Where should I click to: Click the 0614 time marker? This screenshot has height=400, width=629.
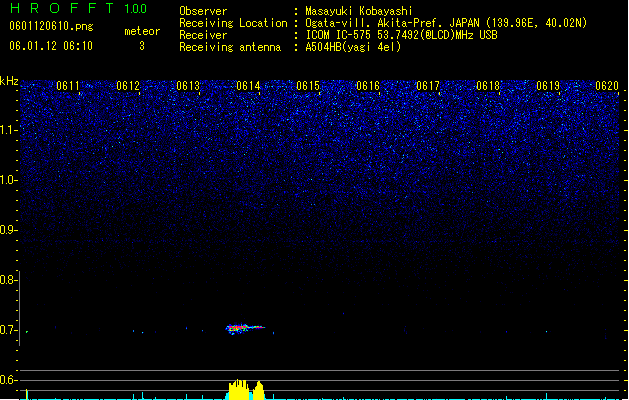click(248, 86)
